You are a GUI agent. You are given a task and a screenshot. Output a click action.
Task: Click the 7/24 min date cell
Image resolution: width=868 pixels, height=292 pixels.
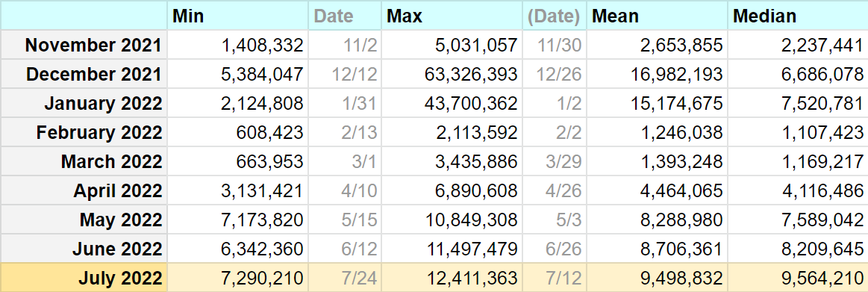[345, 278]
